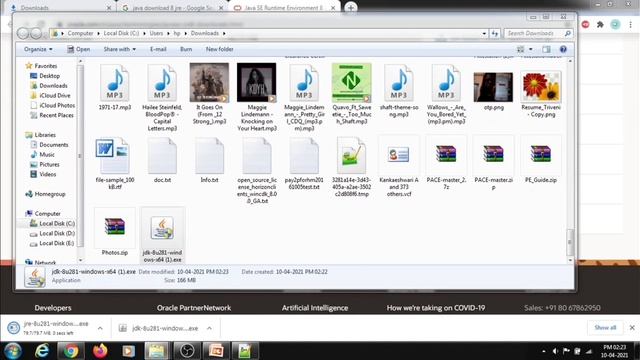Select the It Goes On 12 Strong mp3 thumbnail

[209, 82]
